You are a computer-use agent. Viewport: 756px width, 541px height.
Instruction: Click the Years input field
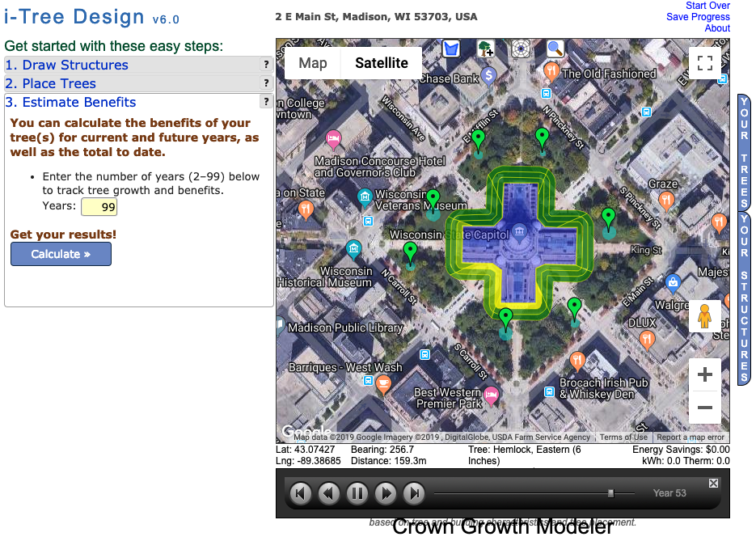pos(99,207)
